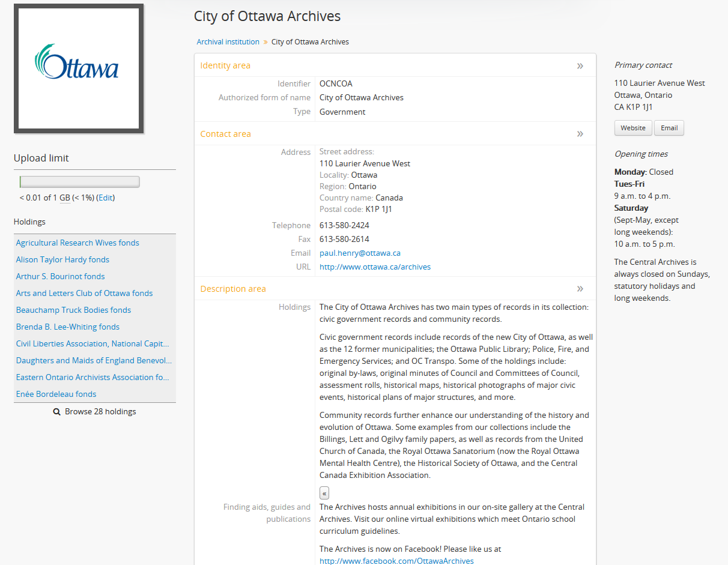Open the Facebook OttawaArchives link
This screenshot has height=565, width=728.
coord(396,561)
